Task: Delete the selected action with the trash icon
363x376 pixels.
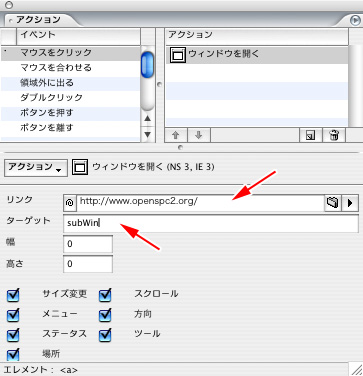Action: (334, 135)
